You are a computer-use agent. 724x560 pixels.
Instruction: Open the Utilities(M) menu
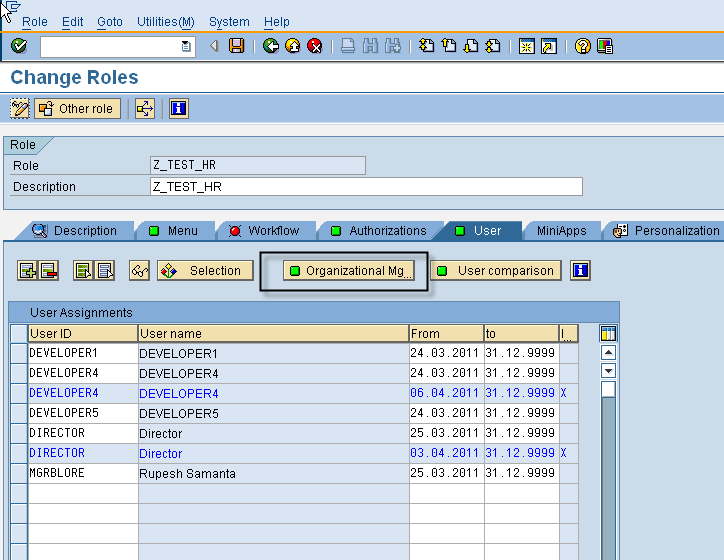point(166,22)
